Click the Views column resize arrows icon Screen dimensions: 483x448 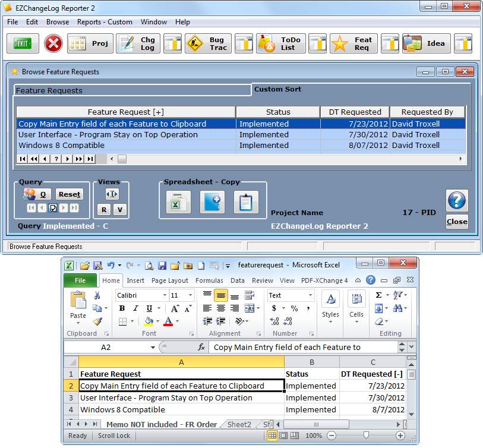click(112, 194)
